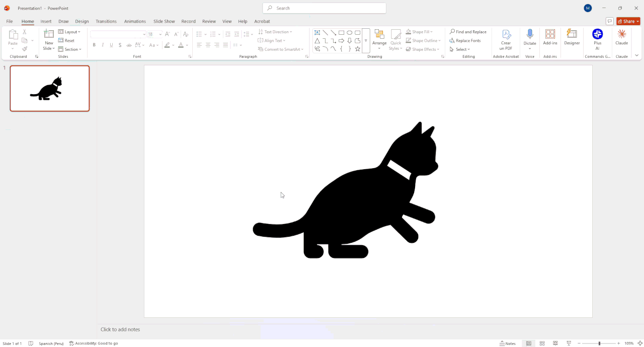The image size is (644, 347).
Task: Toggle Justify paragraph alignment
Action: 225,45
